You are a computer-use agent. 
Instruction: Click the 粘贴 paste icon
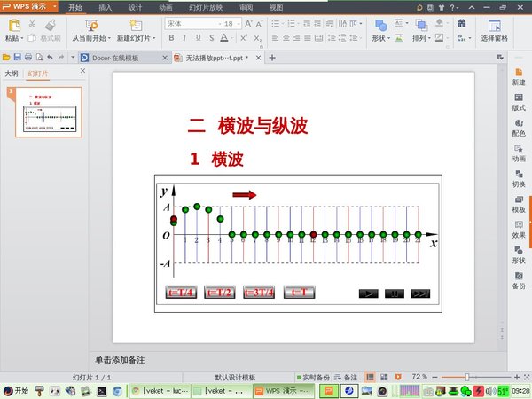tap(12, 27)
